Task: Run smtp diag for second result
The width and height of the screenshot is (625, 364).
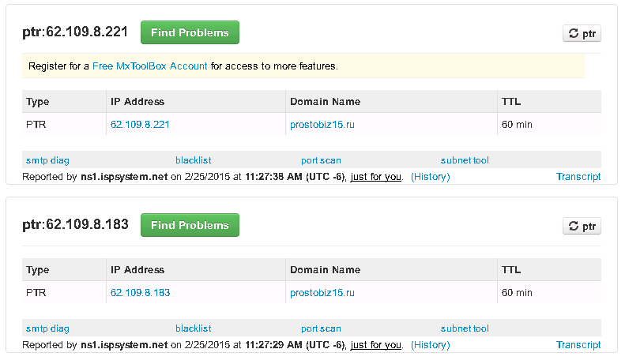Action: click(47, 328)
